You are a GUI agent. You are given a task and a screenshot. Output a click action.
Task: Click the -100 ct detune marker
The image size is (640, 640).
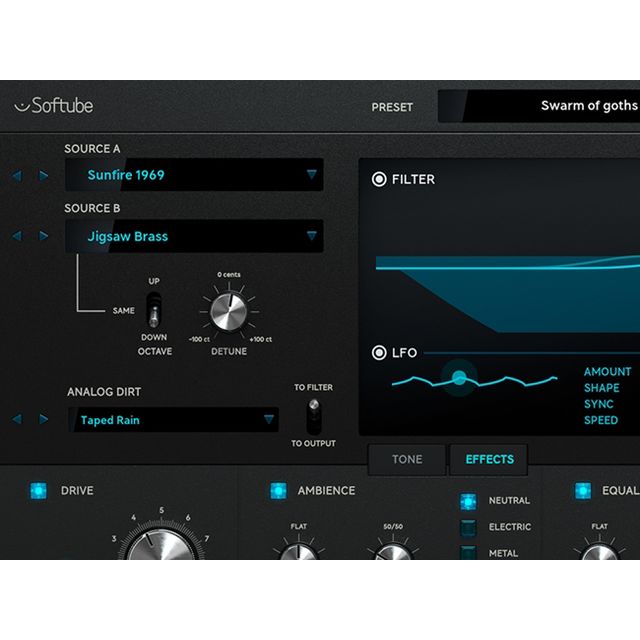(199, 340)
